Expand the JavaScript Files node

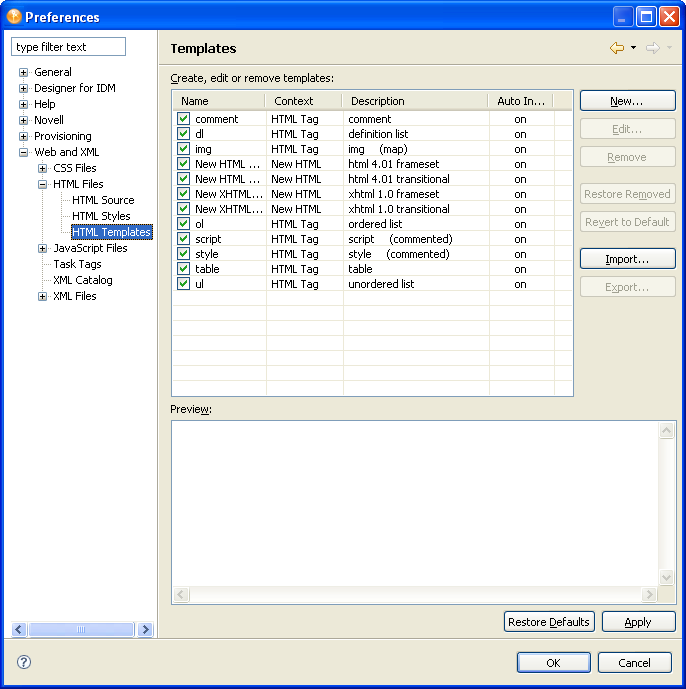click(42, 248)
